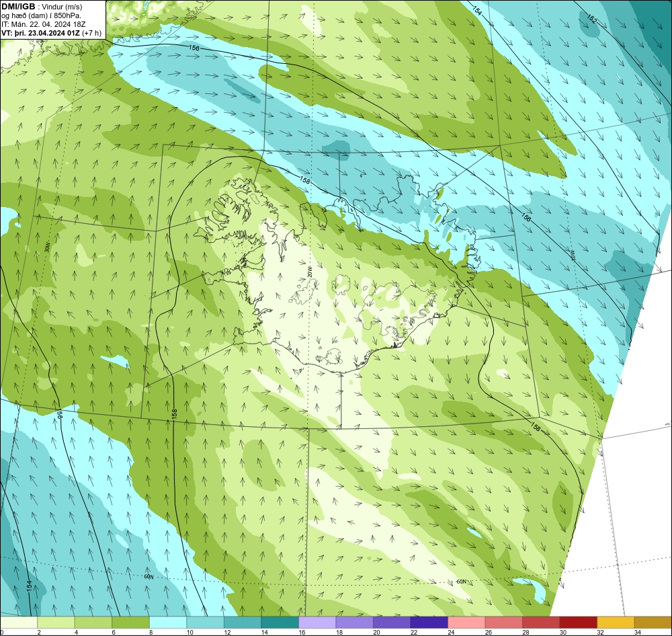Click the 0–2 m/s palest legend swatch
The height and width of the screenshot is (636, 672).
19,623
